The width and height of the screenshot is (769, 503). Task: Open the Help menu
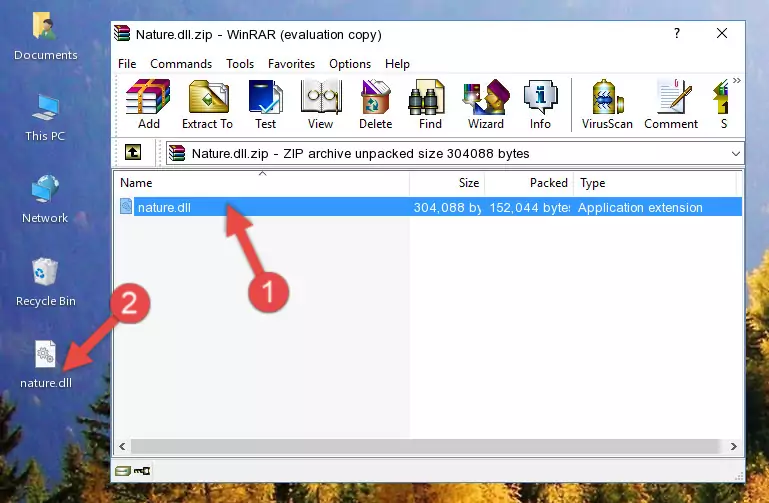point(397,64)
